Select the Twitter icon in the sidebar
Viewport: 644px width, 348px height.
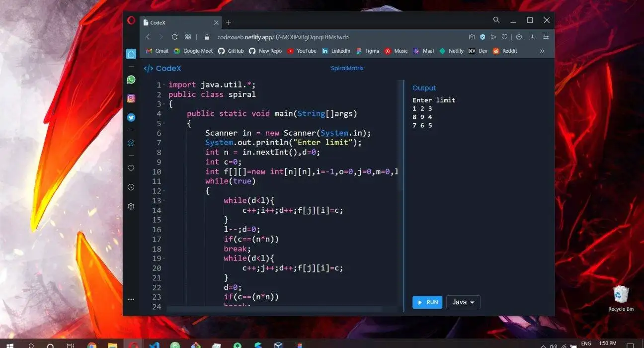pyautogui.click(x=131, y=117)
